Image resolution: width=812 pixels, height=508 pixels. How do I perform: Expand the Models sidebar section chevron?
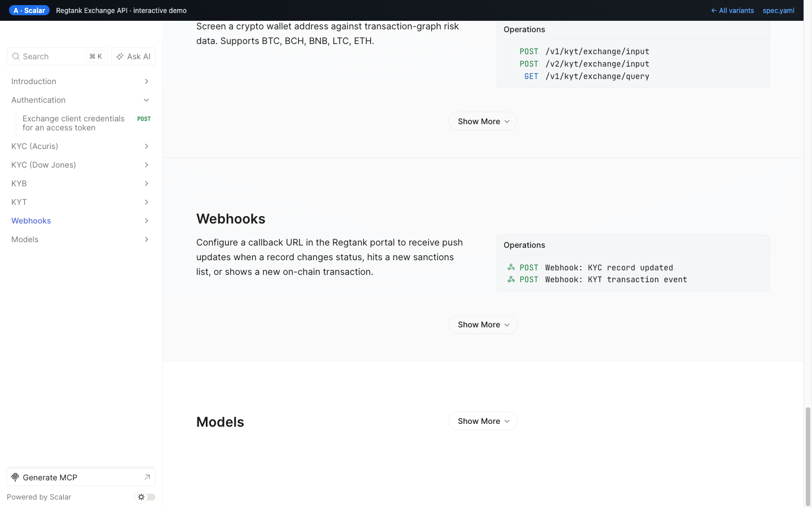pos(146,239)
